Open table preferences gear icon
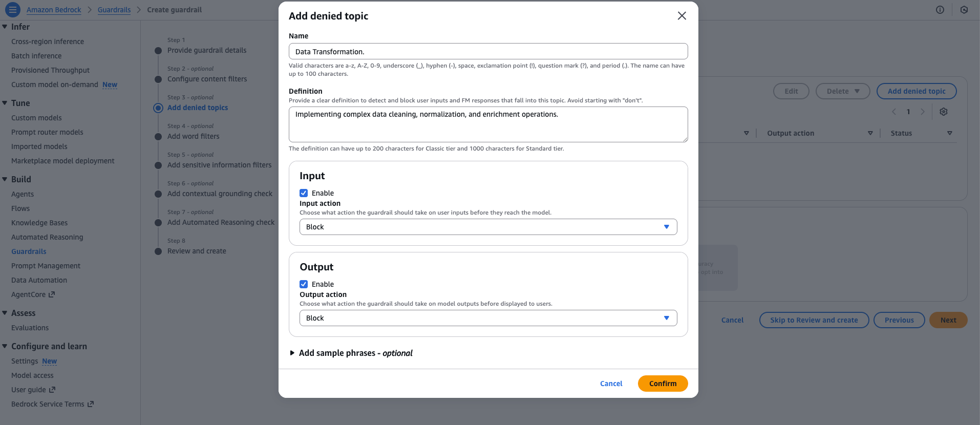The width and height of the screenshot is (980, 425). coord(944,112)
